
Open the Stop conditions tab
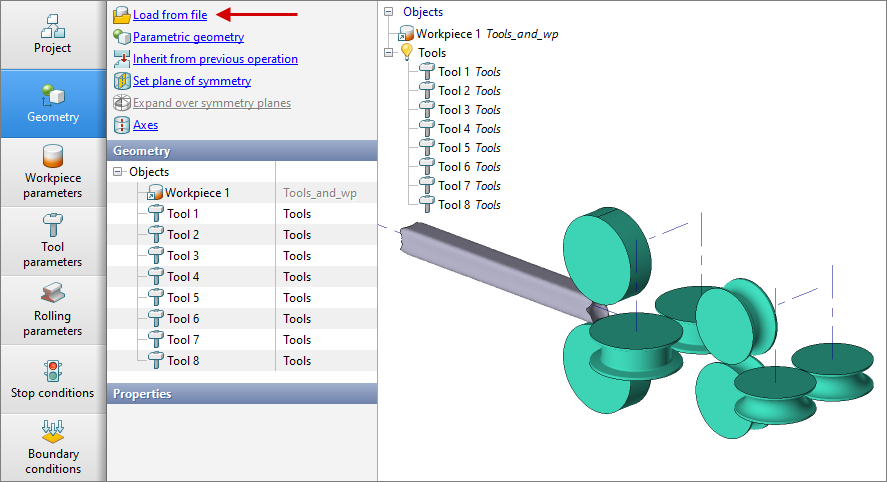click(x=53, y=378)
